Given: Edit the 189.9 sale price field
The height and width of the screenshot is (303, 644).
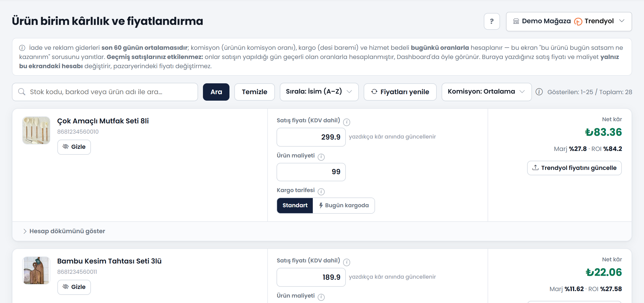Looking at the screenshot, I should coord(311,277).
